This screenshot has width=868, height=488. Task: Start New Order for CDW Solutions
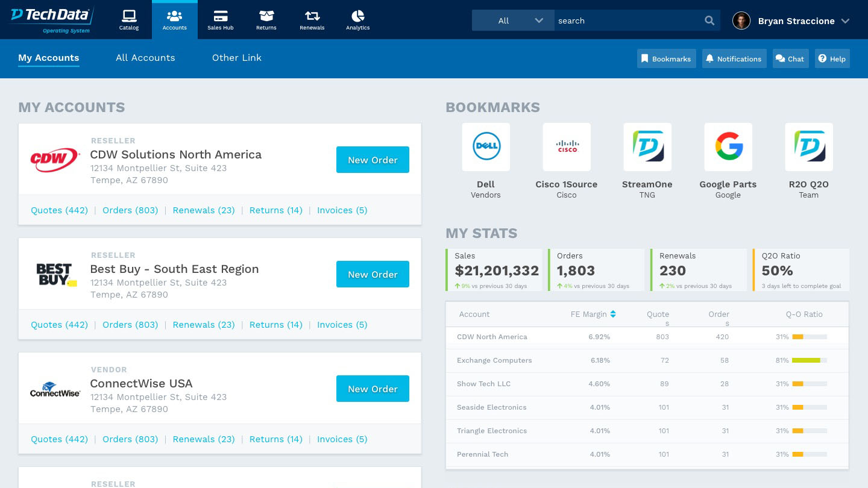click(373, 160)
